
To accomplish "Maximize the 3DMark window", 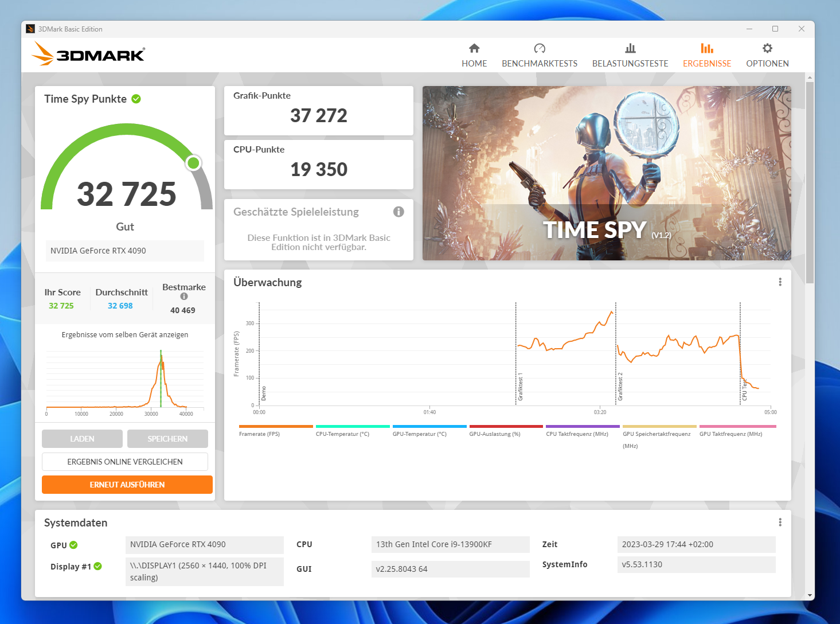I will (775, 29).
